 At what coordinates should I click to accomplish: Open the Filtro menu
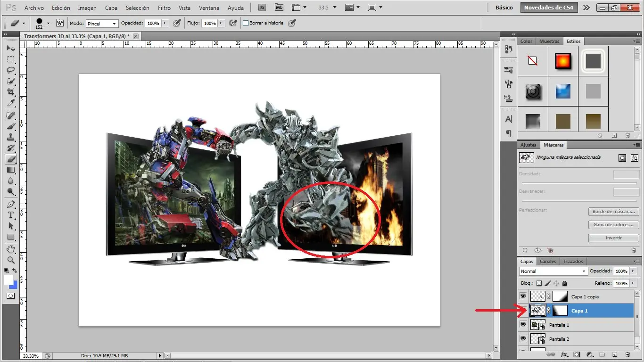pyautogui.click(x=165, y=8)
